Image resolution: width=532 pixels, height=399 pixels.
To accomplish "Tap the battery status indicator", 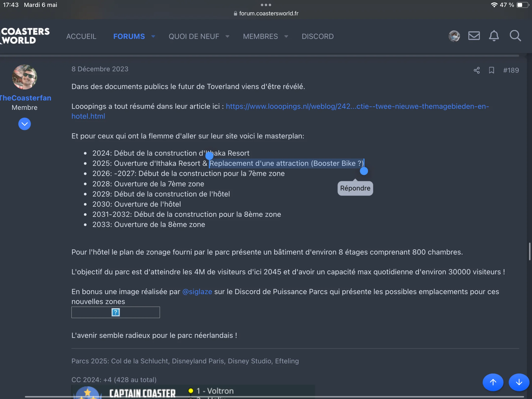I will click(x=523, y=5).
